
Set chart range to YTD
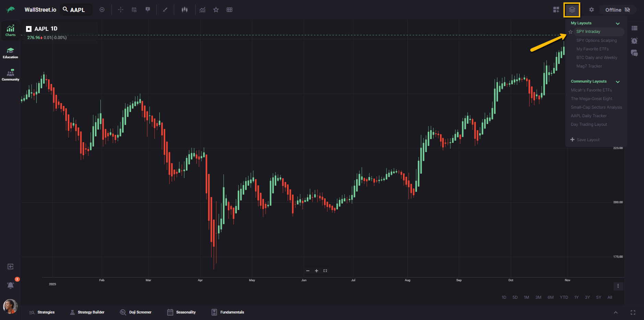564,297
